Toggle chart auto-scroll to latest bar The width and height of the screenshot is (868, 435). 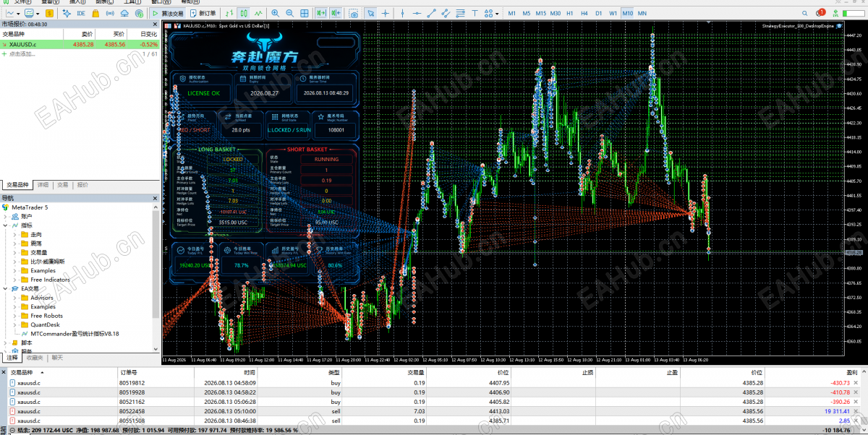click(320, 13)
